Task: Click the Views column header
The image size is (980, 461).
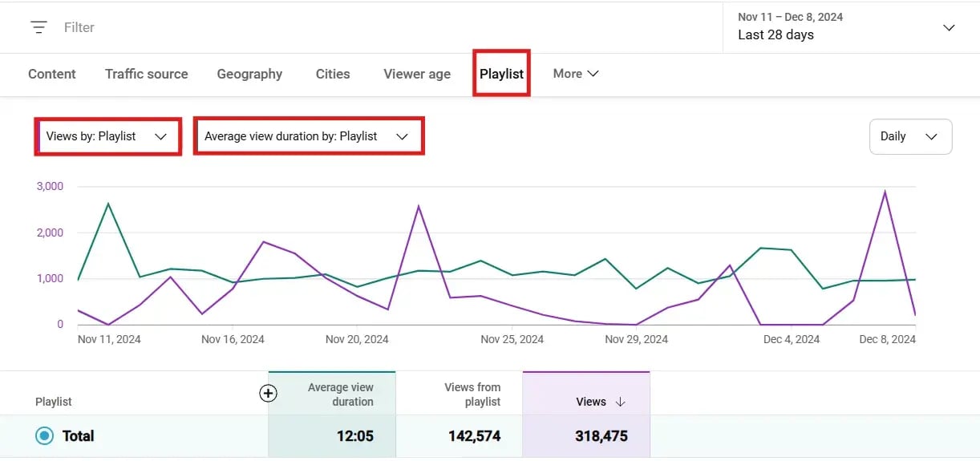Action: 591,402
